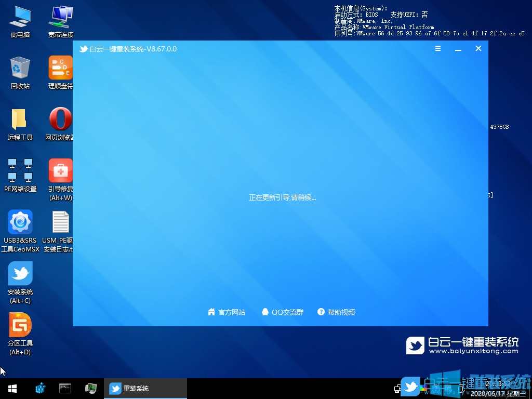532x399 pixels.
Task: Visit the 官方网站 official website
Action: (226, 312)
